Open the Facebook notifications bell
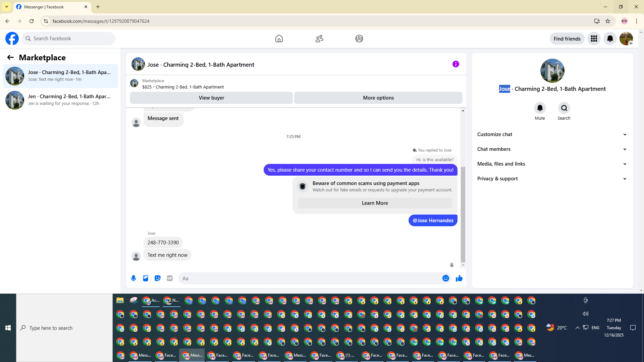This screenshot has width=644, height=362. coord(610,39)
